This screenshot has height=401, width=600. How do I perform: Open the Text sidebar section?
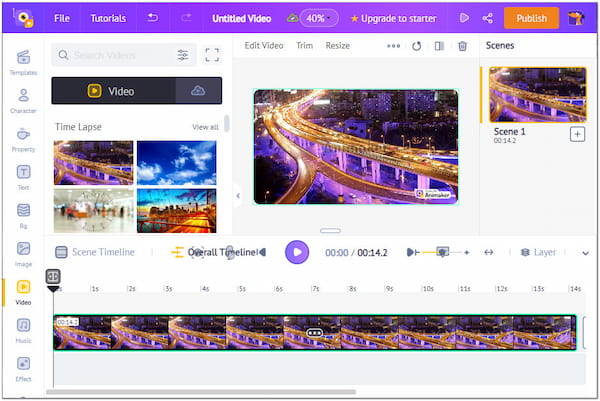click(23, 177)
